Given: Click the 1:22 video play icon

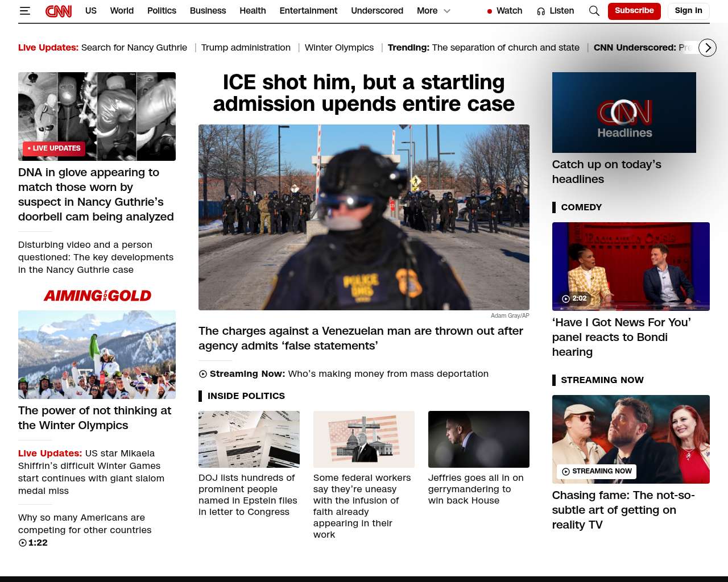Looking at the screenshot, I should (x=23, y=543).
